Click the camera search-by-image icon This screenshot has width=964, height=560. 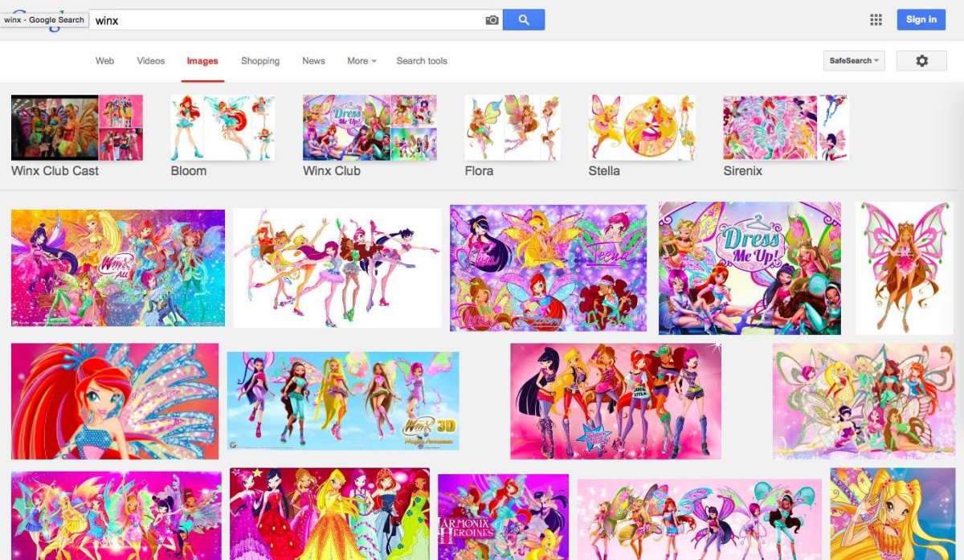click(492, 20)
